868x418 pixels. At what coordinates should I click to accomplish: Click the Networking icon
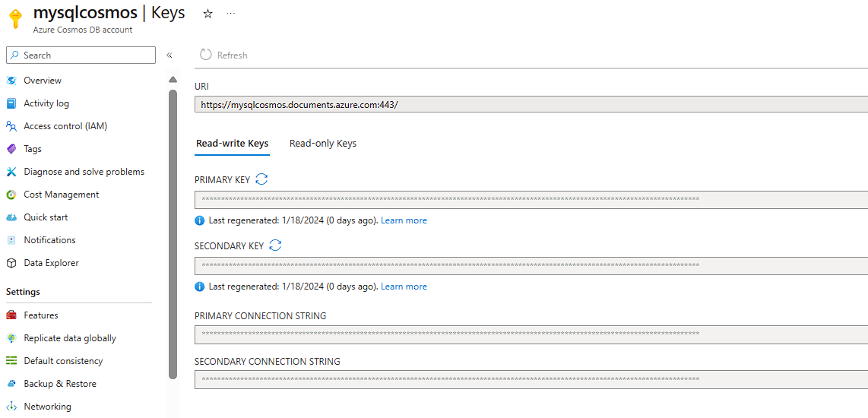(x=11, y=407)
